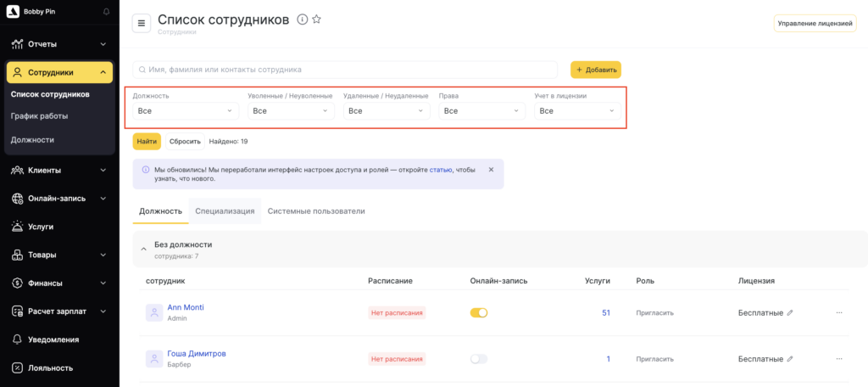868x387 pixels.
Task: Open the Должность filter dropdown
Action: pos(185,111)
